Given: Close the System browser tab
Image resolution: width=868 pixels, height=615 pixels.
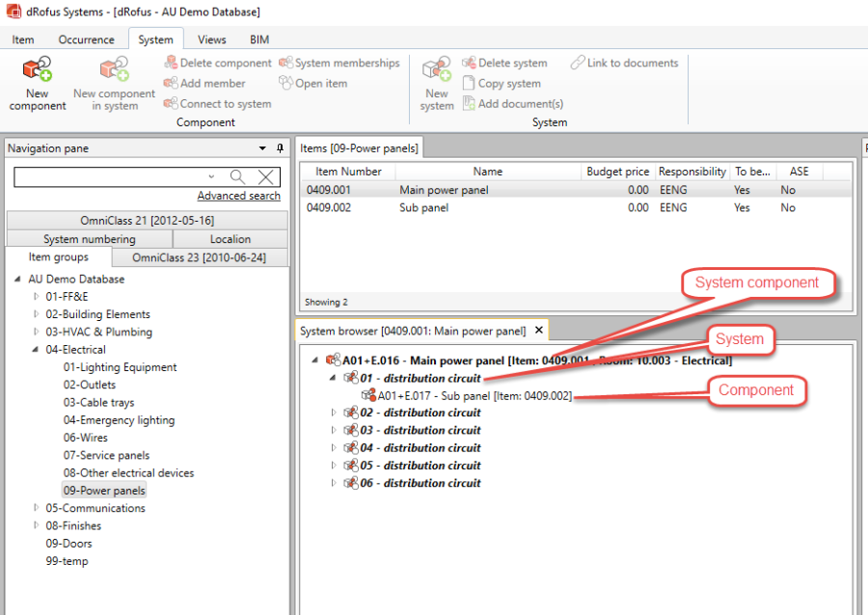Looking at the screenshot, I should pos(539,331).
